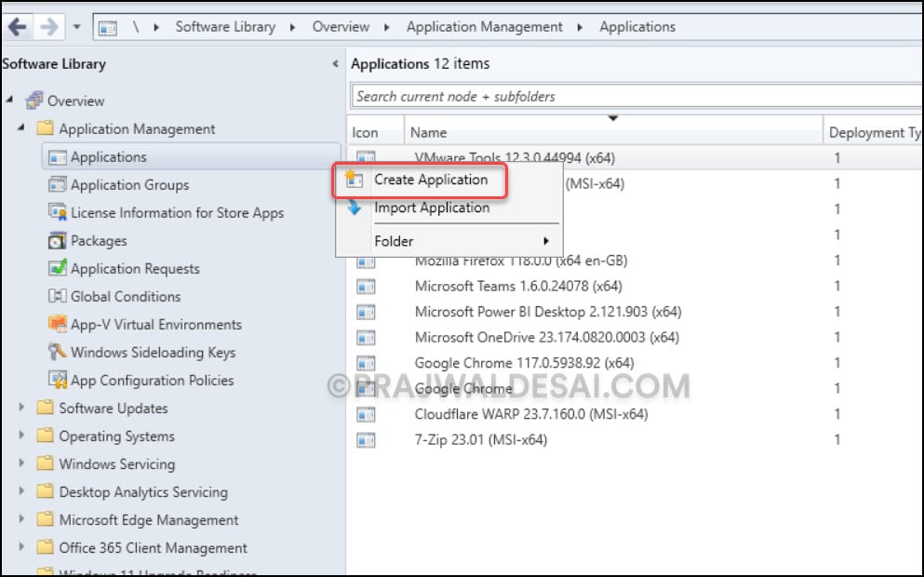The image size is (924, 577).
Task: Open the Windows Sideloading Keys icon
Action: pos(57,352)
